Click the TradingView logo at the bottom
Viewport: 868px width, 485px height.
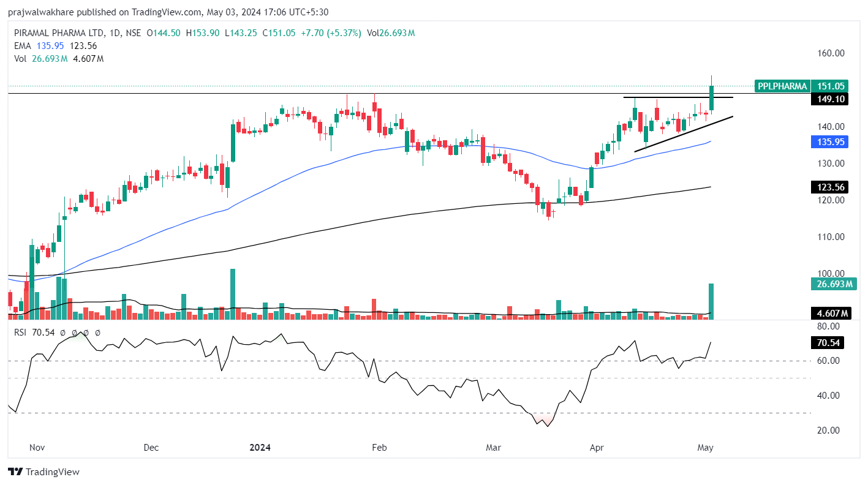point(43,472)
